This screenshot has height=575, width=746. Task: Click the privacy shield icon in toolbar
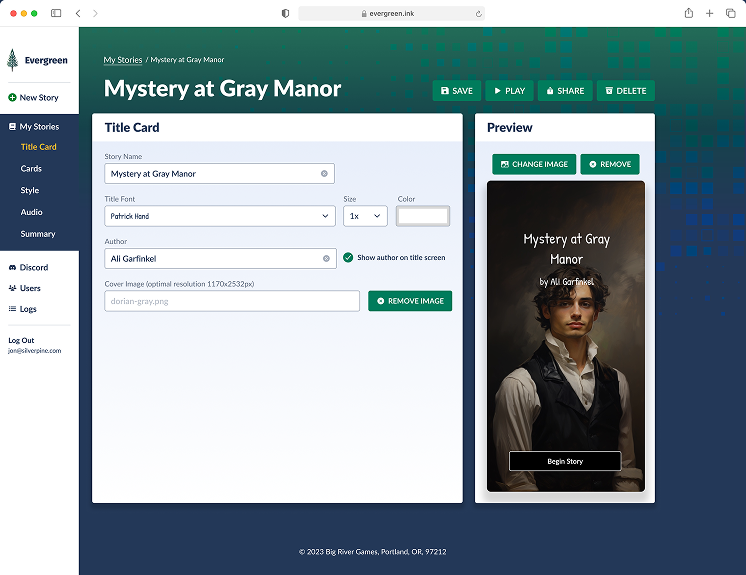pyautogui.click(x=285, y=13)
